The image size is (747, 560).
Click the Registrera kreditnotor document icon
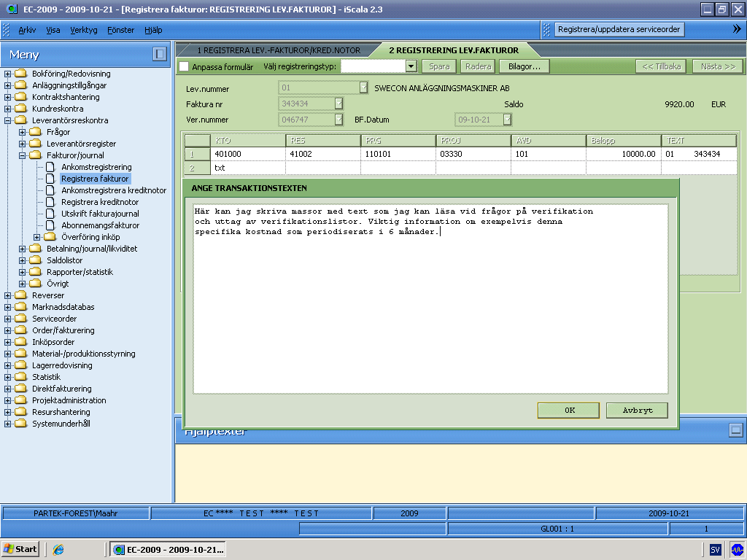pyautogui.click(x=50, y=202)
